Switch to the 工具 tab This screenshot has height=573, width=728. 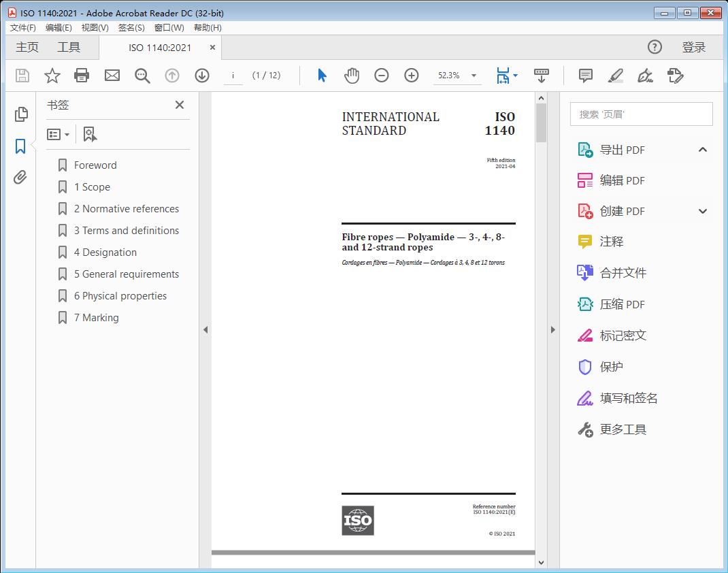click(x=69, y=47)
